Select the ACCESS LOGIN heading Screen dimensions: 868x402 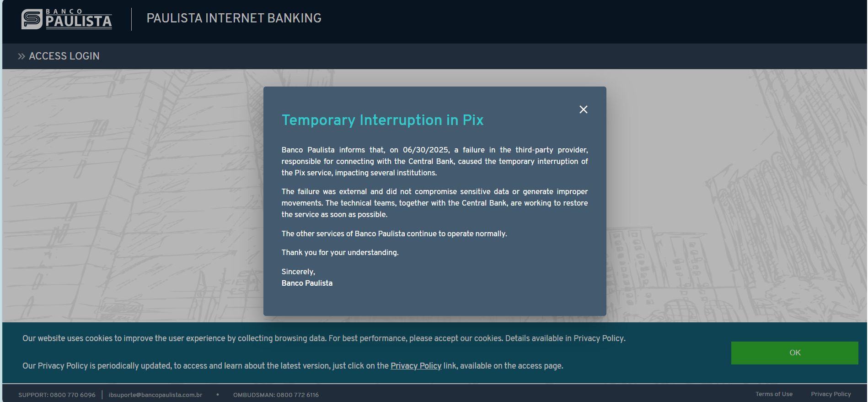64,56
